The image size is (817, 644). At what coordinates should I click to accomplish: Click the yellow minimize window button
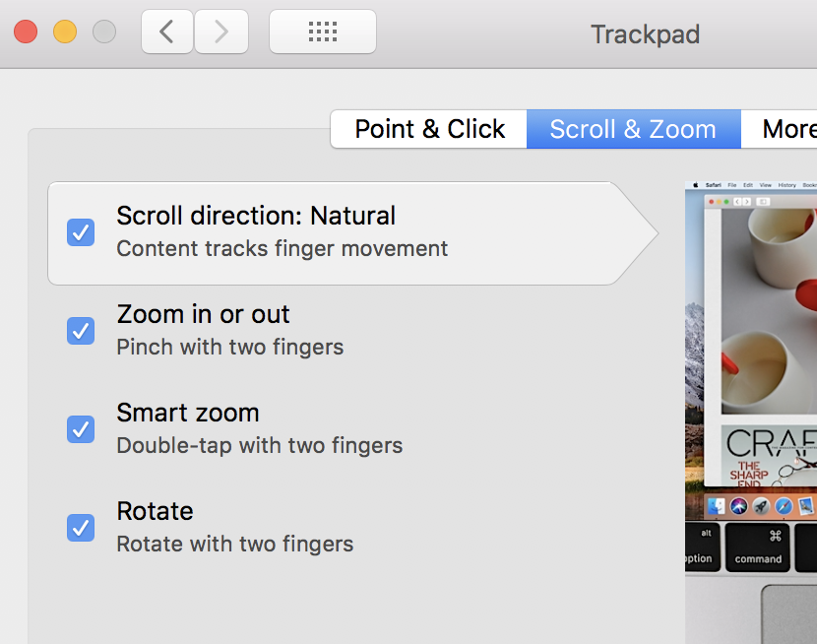click(65, 32)
